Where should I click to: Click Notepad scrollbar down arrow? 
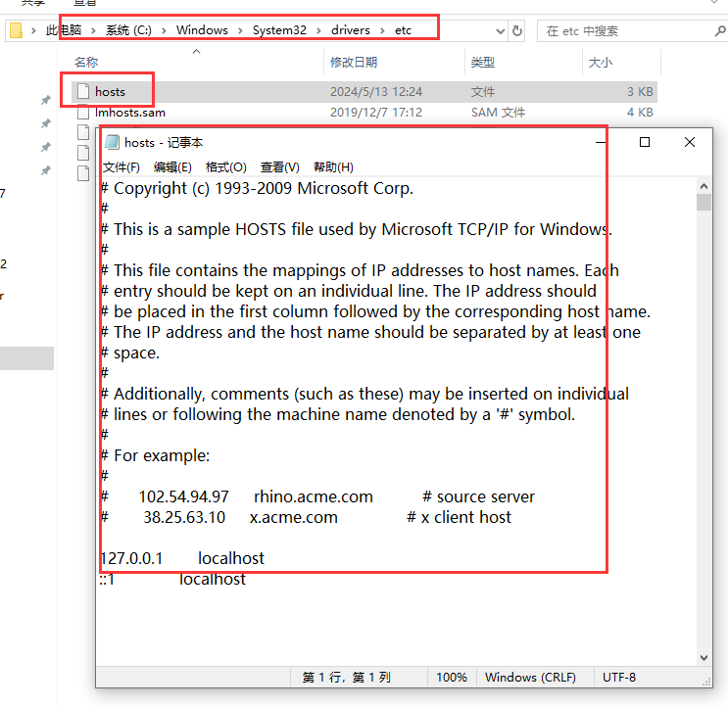tap(704, 657)
